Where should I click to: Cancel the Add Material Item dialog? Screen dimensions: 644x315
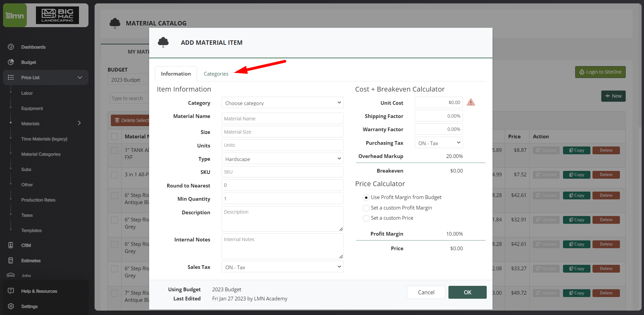(x=426, y=292)
